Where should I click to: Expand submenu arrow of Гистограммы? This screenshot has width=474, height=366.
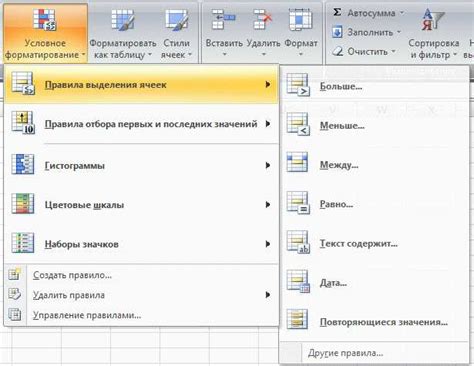coord(268,165)
